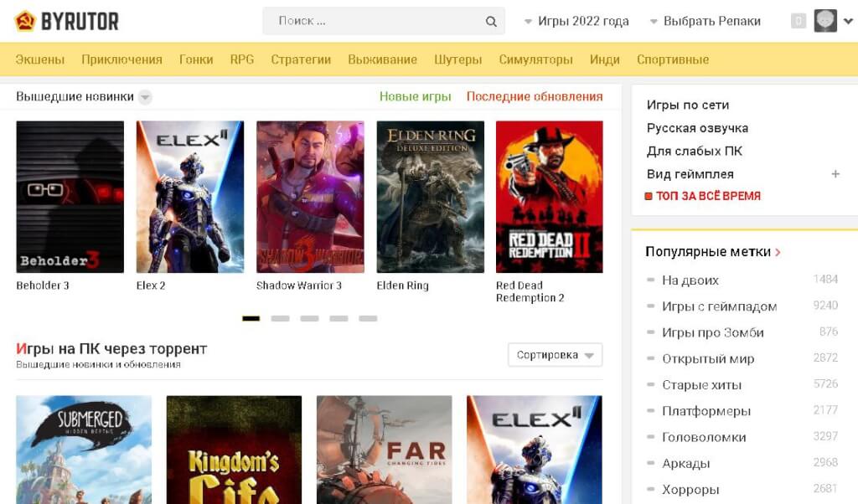Select the third carousel page dot
The width and height of the screenshot is (858, 504).
pyautogui.click(x=310, y=318)
